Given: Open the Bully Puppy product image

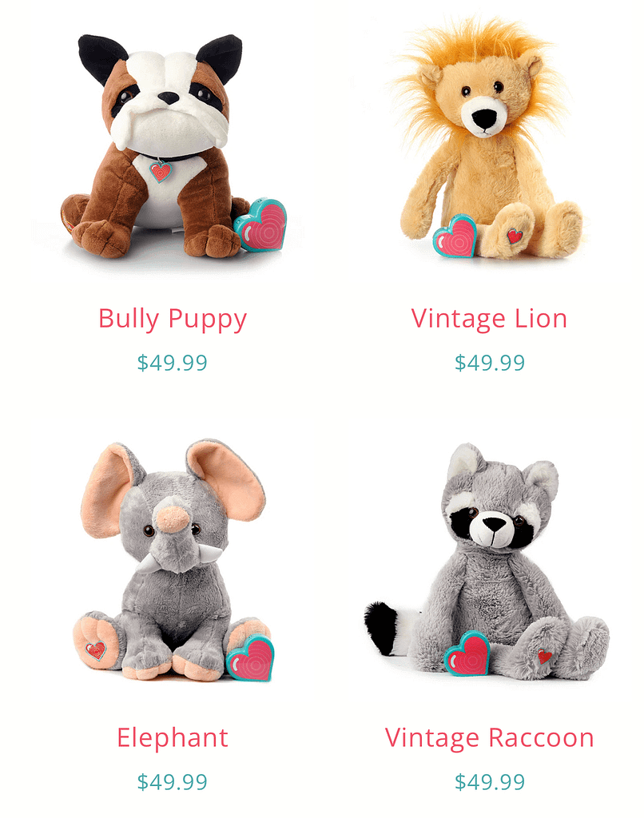Looking at the screenshot, I should (x=173, y=146).
